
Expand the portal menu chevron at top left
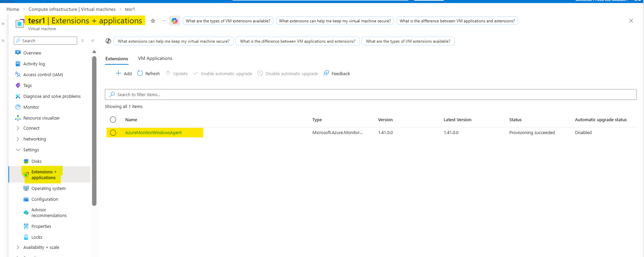pos(3,24)
